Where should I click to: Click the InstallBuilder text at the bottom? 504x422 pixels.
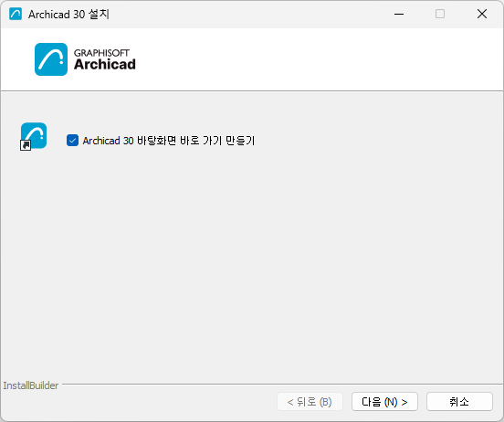click(x=31, y=385)
